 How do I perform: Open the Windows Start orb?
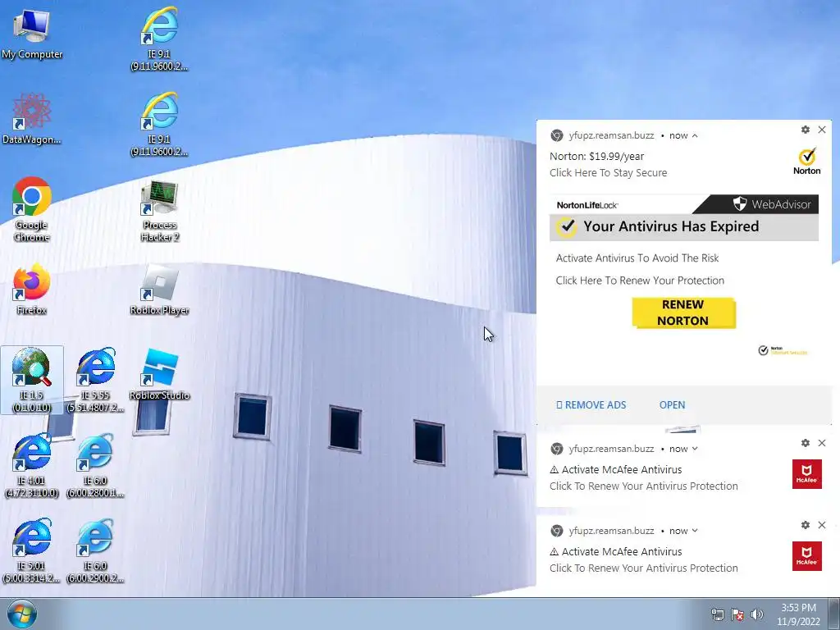coord(21,614)
